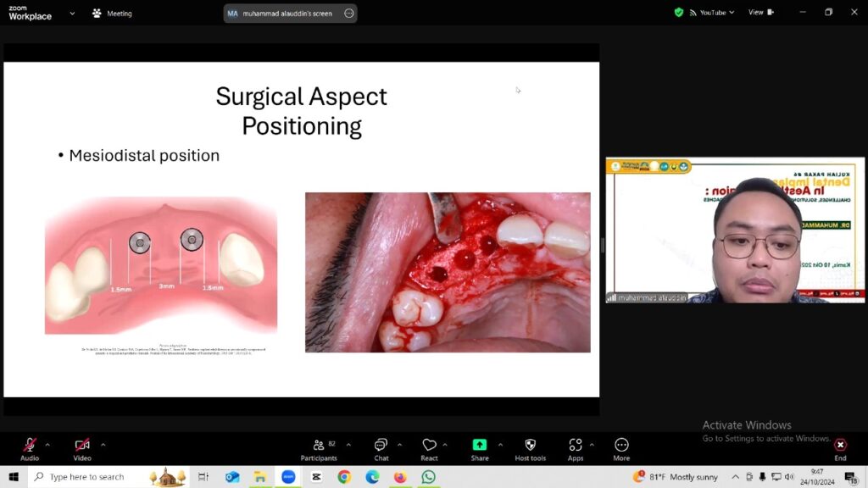
Task: Open the Chat panel
Action: click(381, 449)
